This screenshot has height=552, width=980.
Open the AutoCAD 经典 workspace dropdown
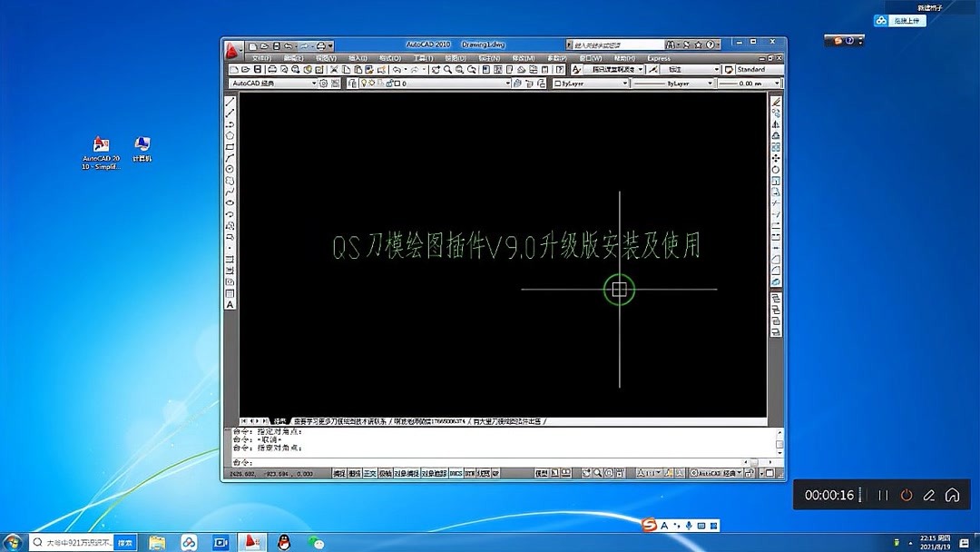[x=315, y=83]
